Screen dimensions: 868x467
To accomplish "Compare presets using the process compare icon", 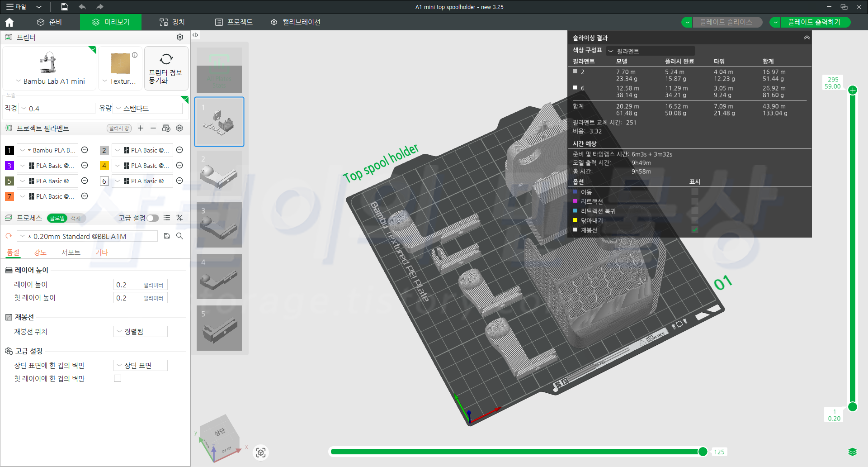I will tap(179, 218).
